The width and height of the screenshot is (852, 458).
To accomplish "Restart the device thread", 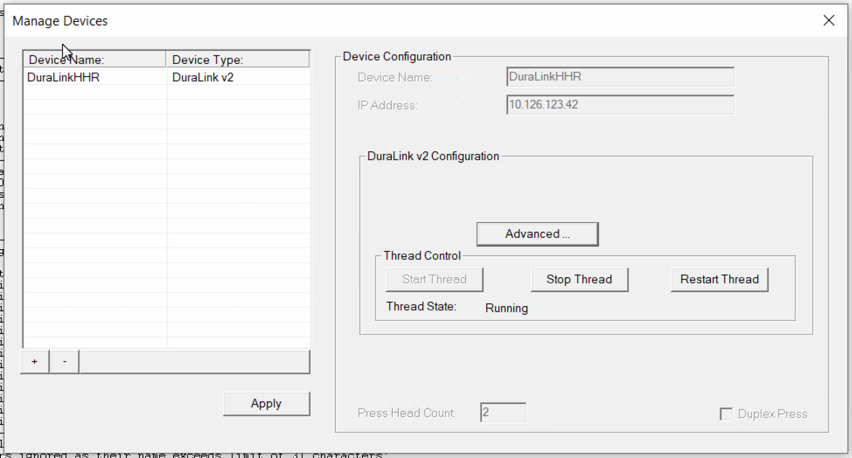I will pyautogui.click(x=719, y=279).
